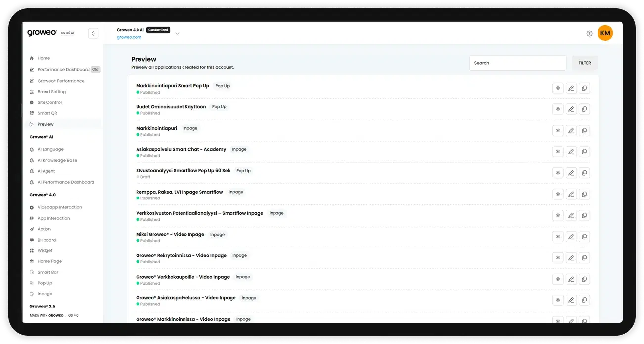This screenshot has height=344, width=644.
Task: Edit Verkkosivuston Potentiaalianalyysi Smartflow Inpage
Action: [571, 215]
